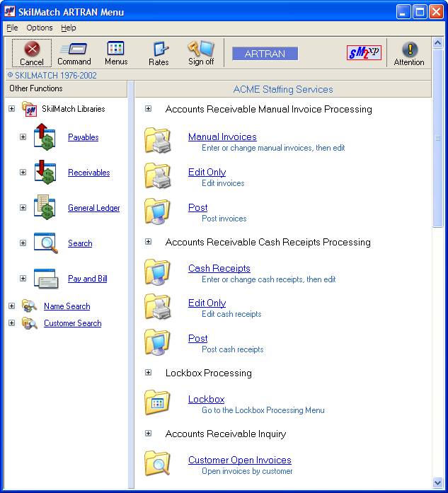The image size is (448, 493).
Task: Expand the Name Search node
Action: (11, 306)
